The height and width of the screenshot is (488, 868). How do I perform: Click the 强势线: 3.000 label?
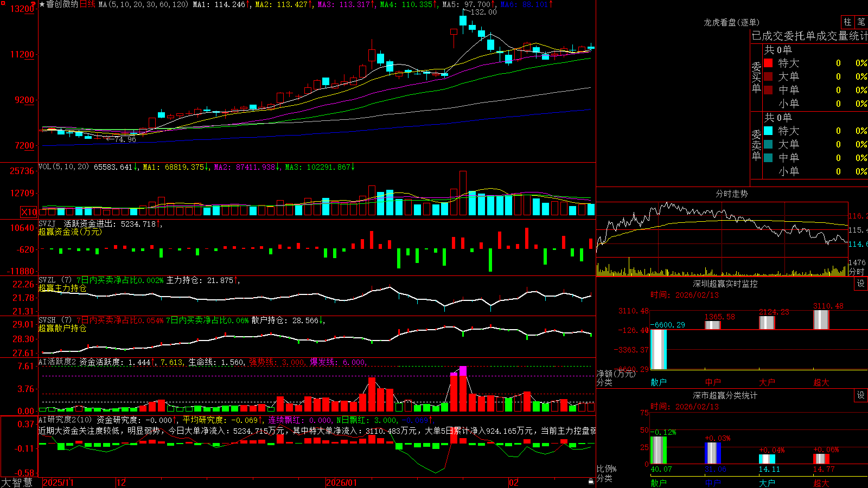pos(277,362)
